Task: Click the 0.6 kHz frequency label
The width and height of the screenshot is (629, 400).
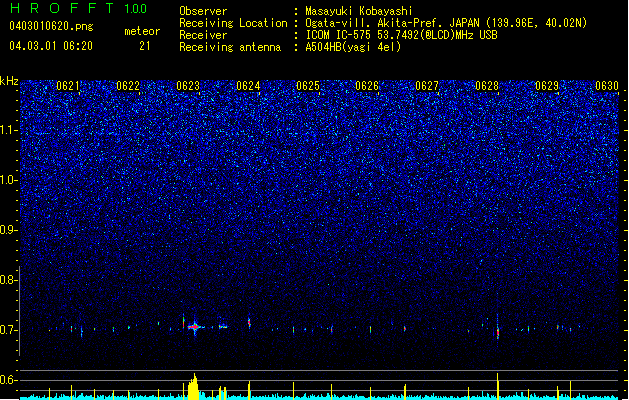Action: pyautogui.click(x=8, y=380)
